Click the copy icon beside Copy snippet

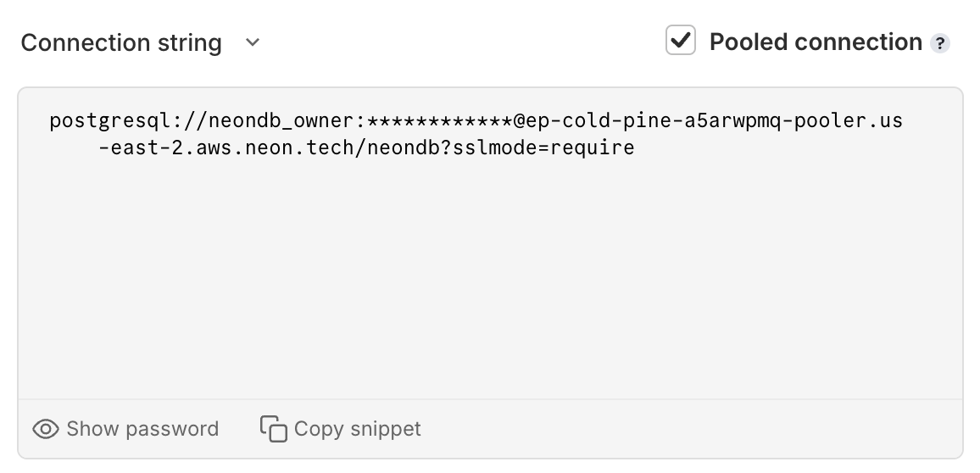274,429
